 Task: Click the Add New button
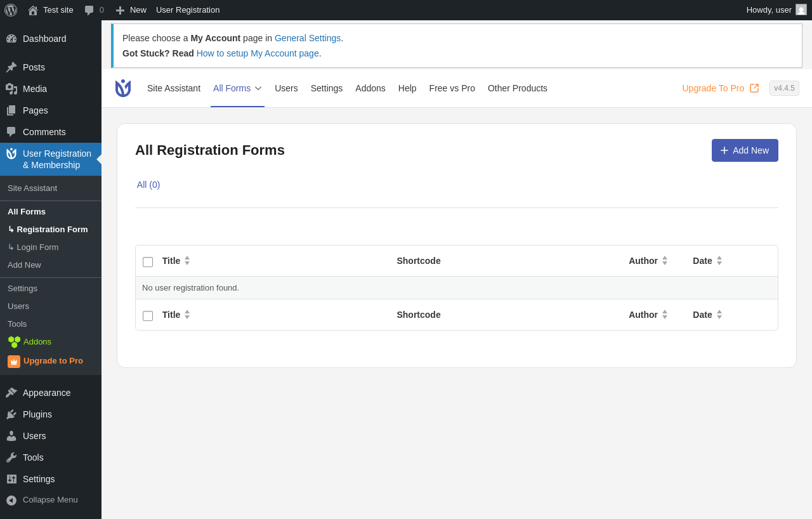745,150
